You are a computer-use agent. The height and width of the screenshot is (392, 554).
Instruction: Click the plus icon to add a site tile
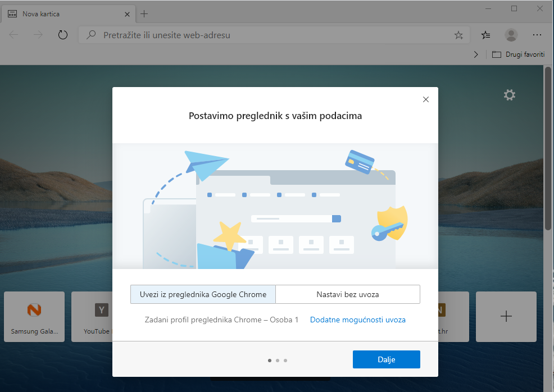[x=506, y=317]
